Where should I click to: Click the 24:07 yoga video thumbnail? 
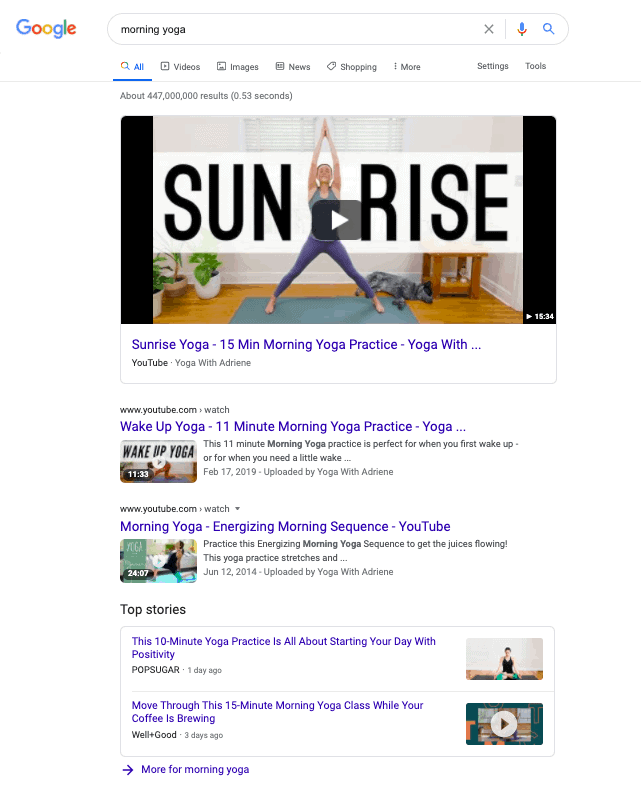click(158, 561)
